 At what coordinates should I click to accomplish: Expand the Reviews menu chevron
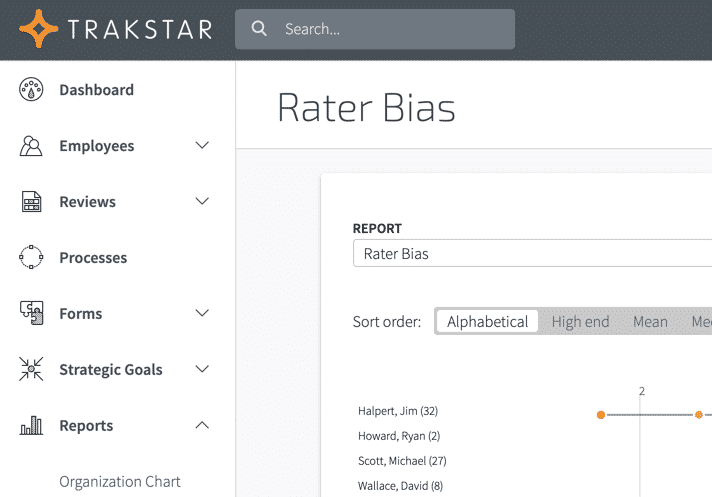[x=202, y=201]
